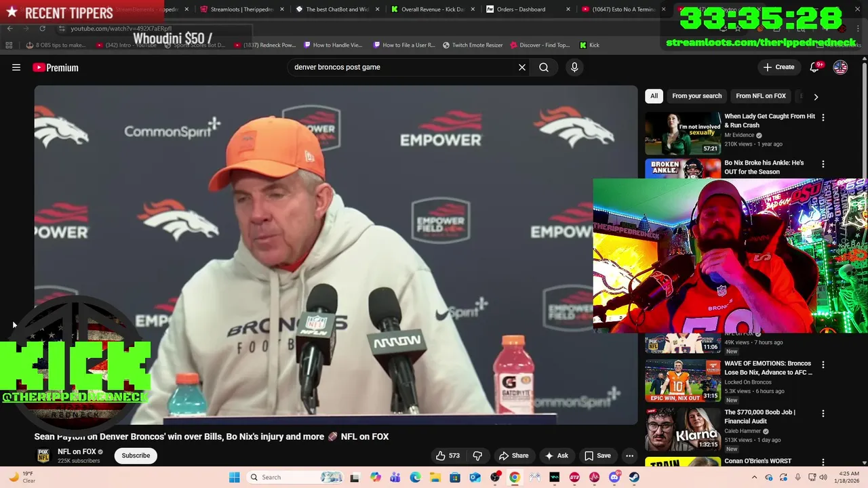Open Discord from taskbar
Image resolution: width=868 pixels, height=488 pixels.
(614, 477)
